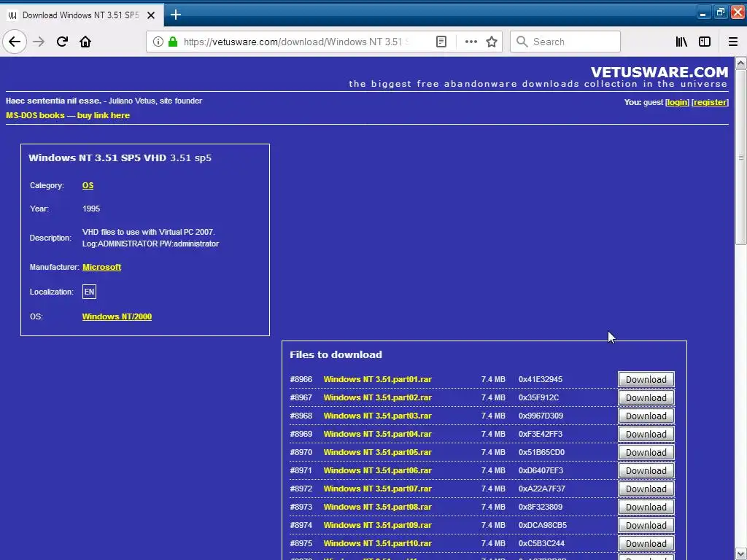Screen dimensions: 747x560
Task: Click the magnifier icon in Search box
Action: click(x=522, y=42)
